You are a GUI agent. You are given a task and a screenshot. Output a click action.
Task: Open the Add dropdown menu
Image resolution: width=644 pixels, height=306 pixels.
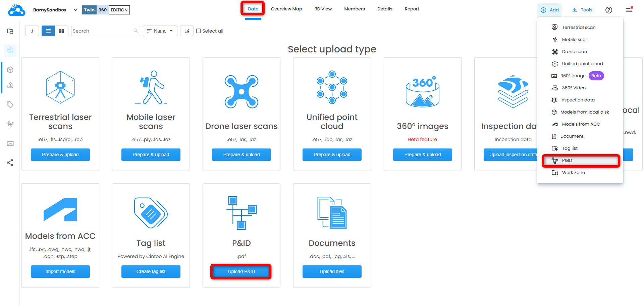549,10
